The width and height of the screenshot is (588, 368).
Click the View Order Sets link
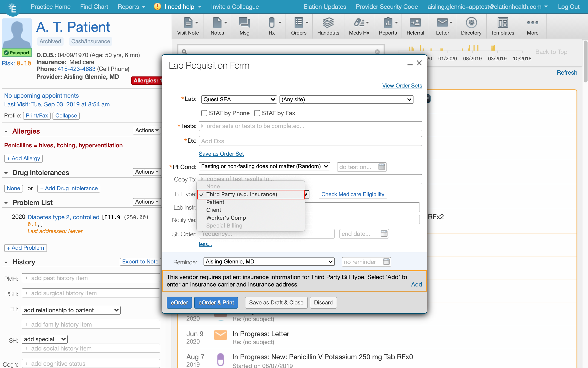(402, 86)
